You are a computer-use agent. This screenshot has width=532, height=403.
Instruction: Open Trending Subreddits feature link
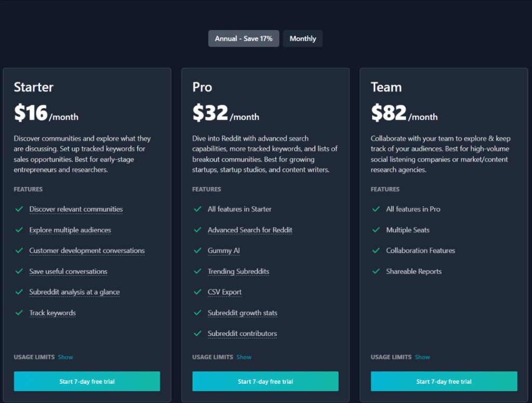[238, 272]
